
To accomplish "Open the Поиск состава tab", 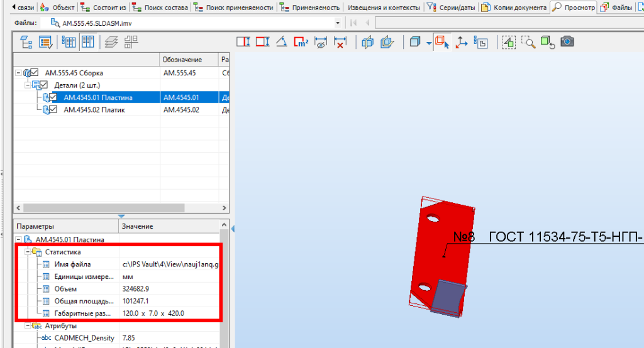I will [x=162, y=8].
